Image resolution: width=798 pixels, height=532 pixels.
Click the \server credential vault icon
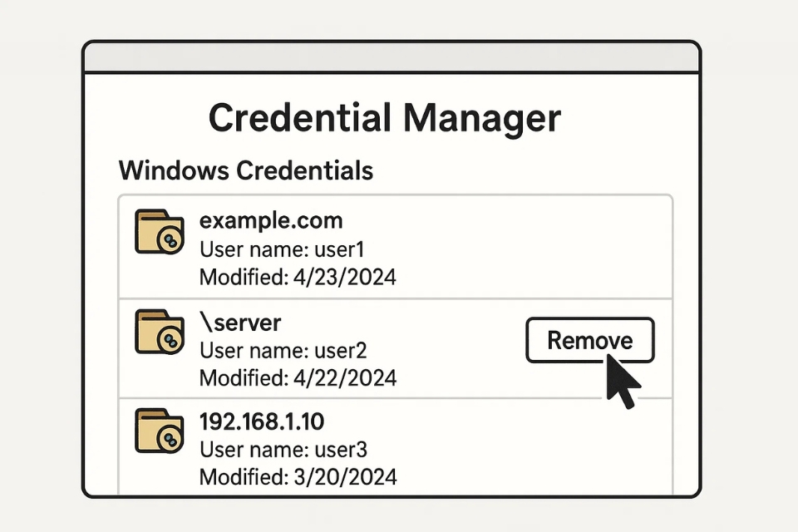tap(159, 333)
